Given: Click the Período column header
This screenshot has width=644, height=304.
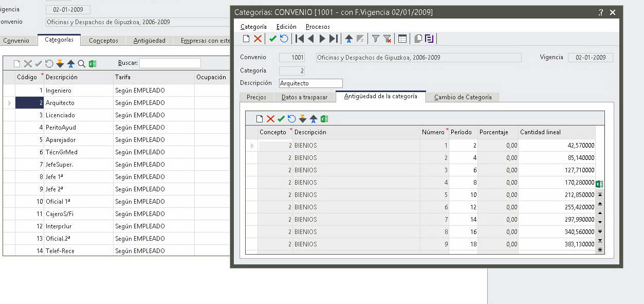Looking at the screenshot, I should 464,132.
